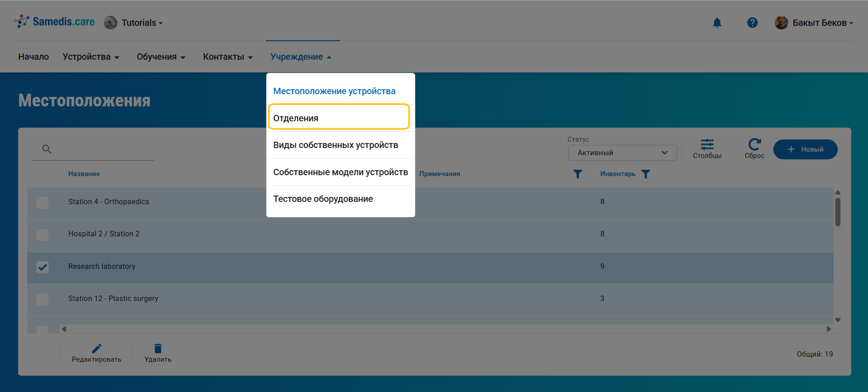Image resolution: width=868 pixels, height=392 pixels.
Task: Click the Columns settings icon
Action: pos(707,145)
